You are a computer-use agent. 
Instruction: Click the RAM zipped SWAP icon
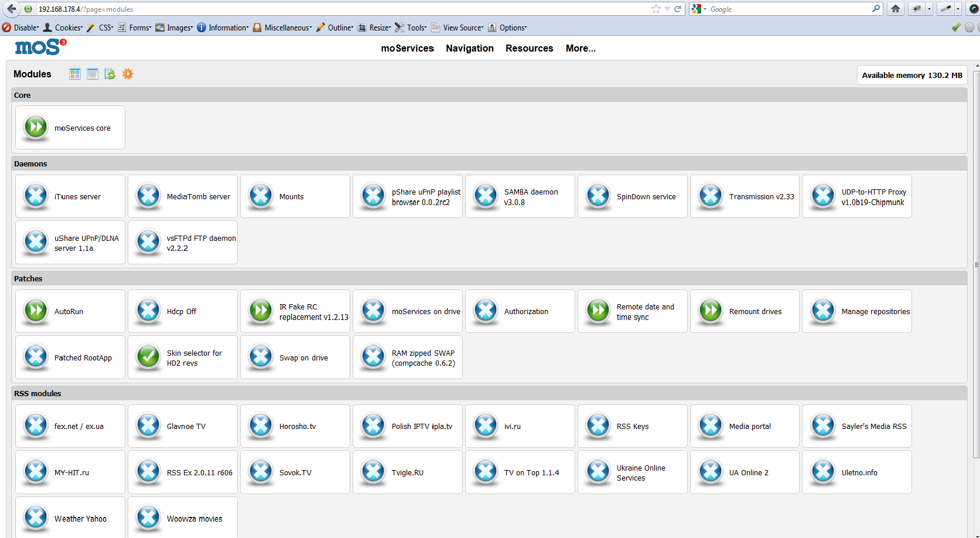tap(373, 357)
